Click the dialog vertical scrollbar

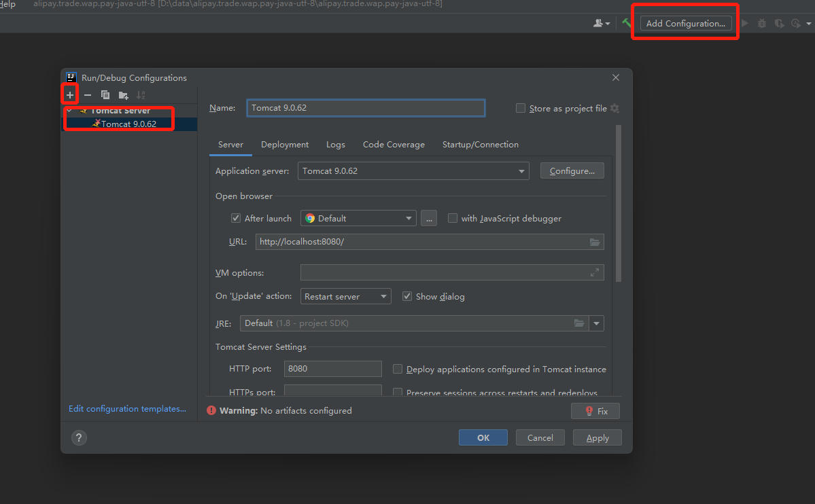click(x=619, y=203)
